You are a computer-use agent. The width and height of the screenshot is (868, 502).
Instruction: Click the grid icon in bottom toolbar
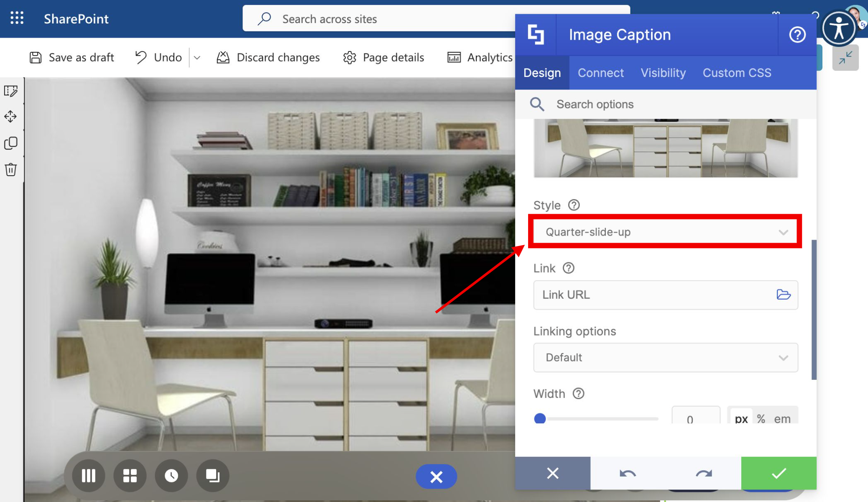[x=130, y=476]
